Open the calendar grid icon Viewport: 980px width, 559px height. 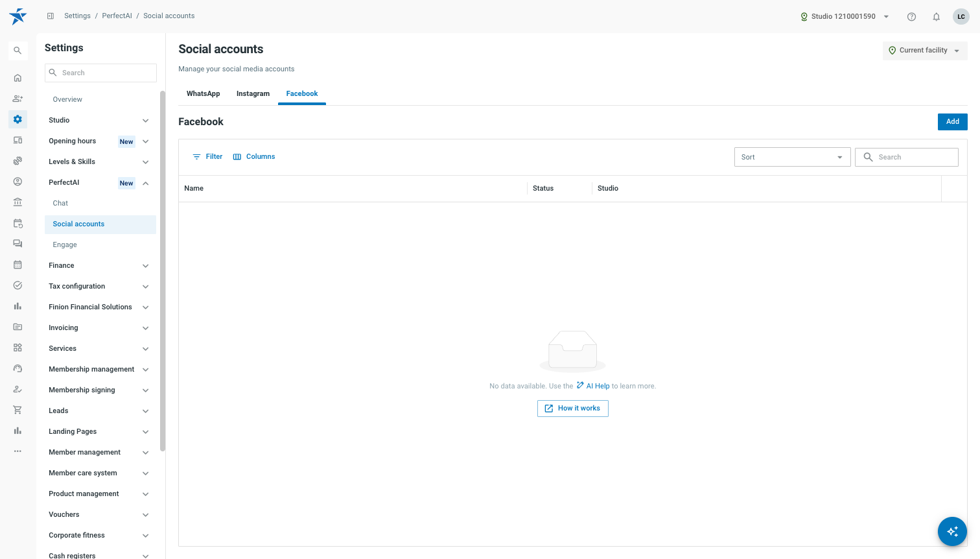17,265
